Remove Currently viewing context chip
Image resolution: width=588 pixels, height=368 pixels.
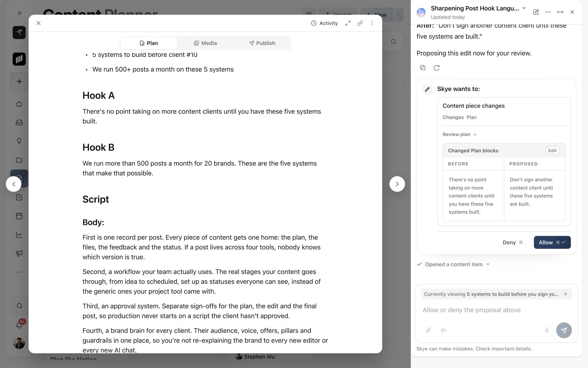point(565,294)
